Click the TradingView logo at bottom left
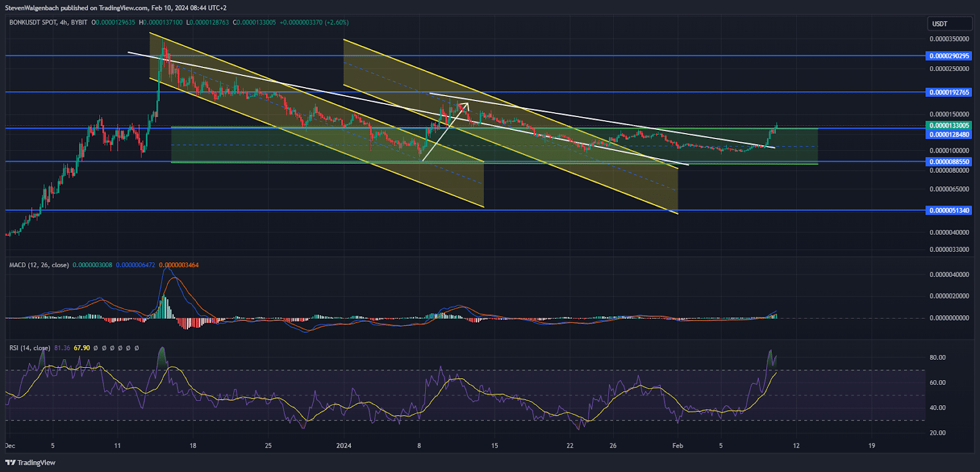Viewport: 980px width, 472px height. [x=31, y=463]
